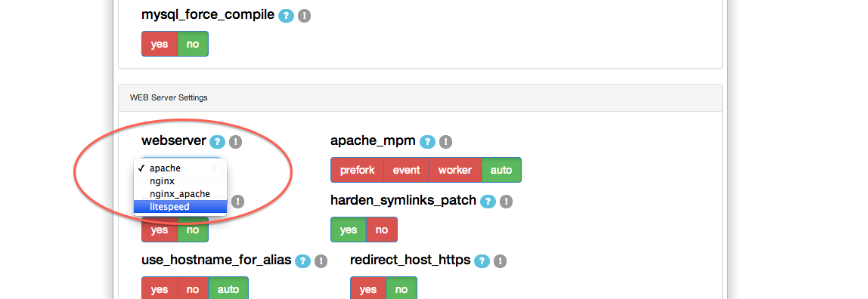The height and width of the screenshot is (299, 868).
Task: Choose auto for use_hostname_for_alias
Action: coord(228,289)
